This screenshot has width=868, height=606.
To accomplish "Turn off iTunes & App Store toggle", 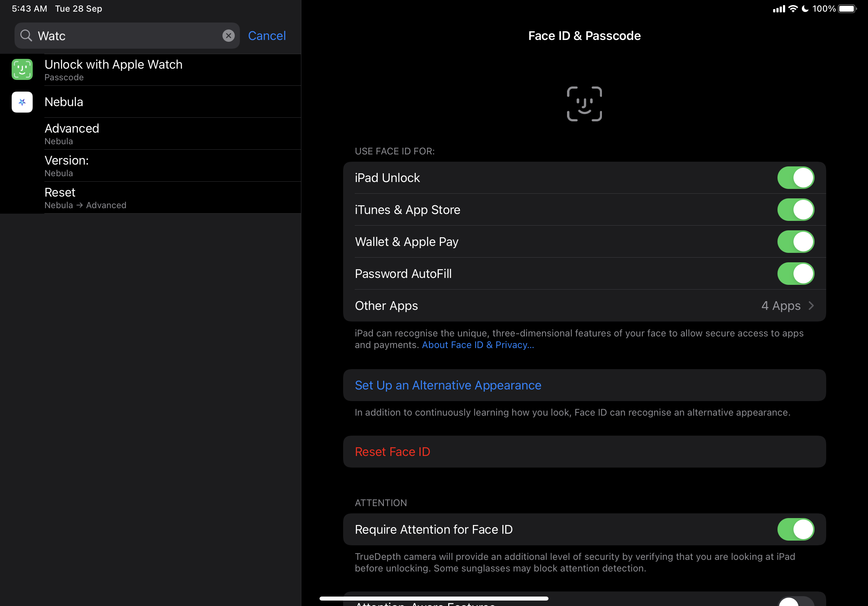I will pyautogui.click(x=795, y=210).
